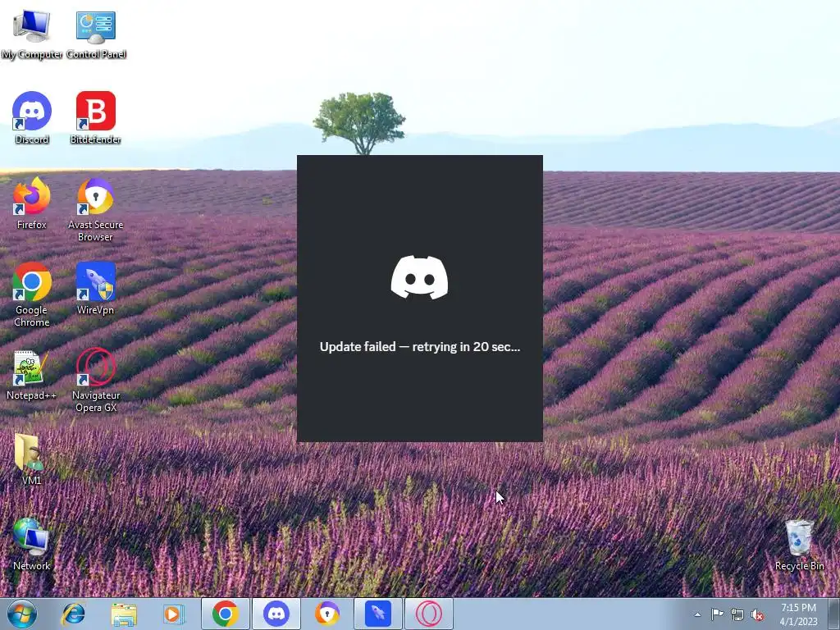Select the Control Panel desktop icon
The width and height of the screenshot is (840, 630).
96,34
